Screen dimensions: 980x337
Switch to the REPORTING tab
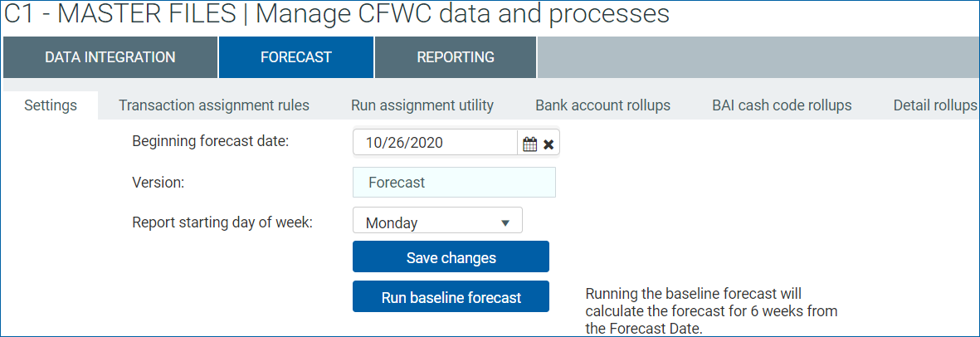(x=456, y=57)
